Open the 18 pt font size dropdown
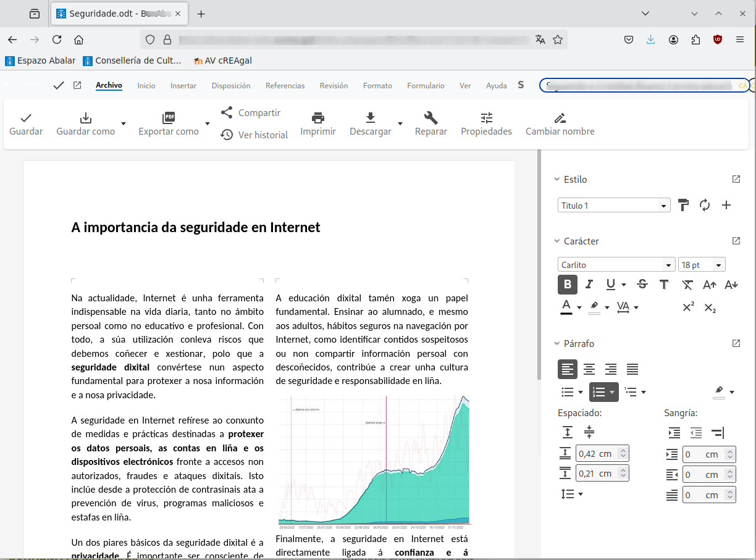 [702, 265]
